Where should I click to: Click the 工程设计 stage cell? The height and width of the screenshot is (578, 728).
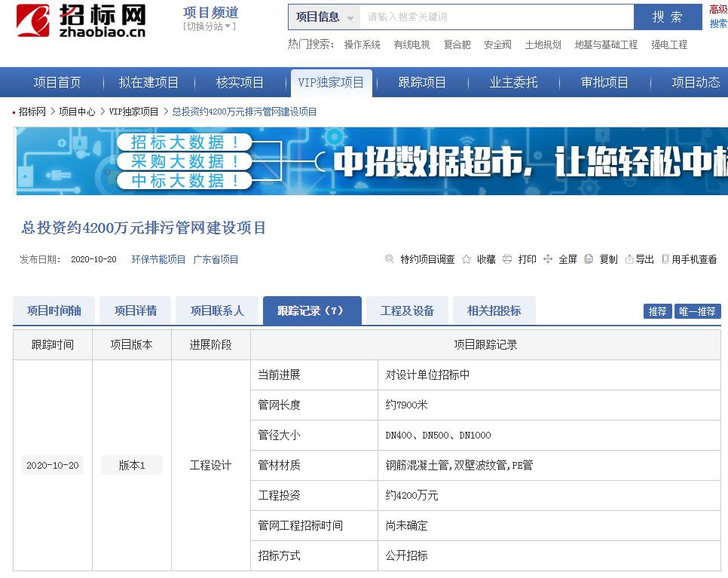[x=210, y=465]
